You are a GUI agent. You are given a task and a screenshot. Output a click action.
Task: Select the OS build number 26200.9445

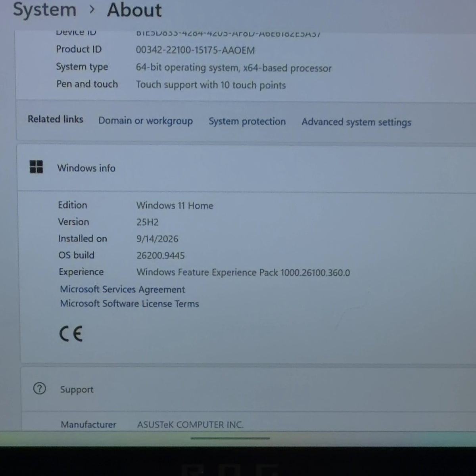click(x=161, y=255)
